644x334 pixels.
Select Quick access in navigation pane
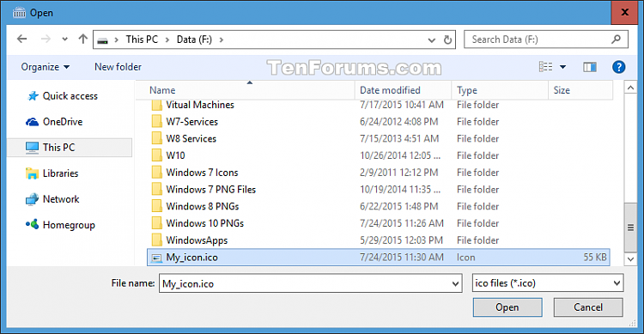(x=70, y=96)
